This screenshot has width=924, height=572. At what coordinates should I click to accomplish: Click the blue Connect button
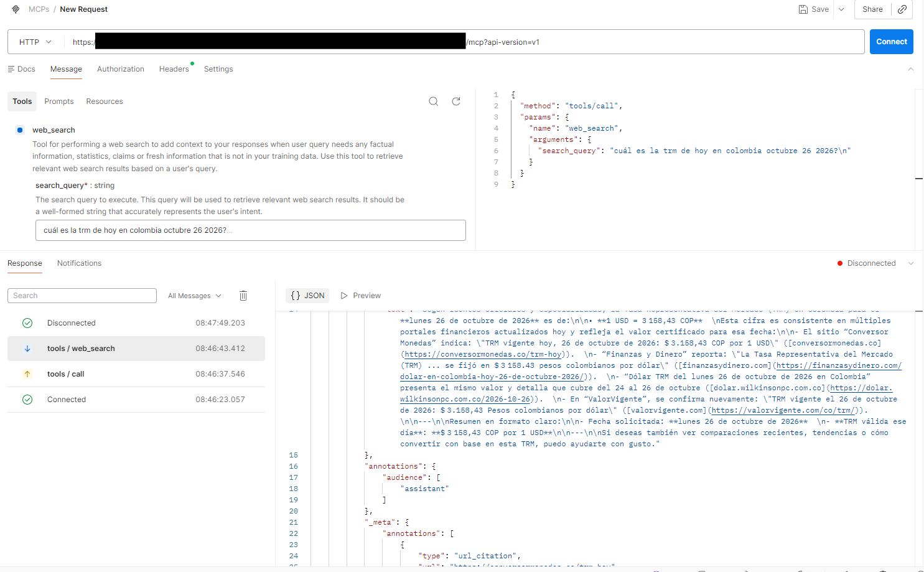[x=891, y=42]
